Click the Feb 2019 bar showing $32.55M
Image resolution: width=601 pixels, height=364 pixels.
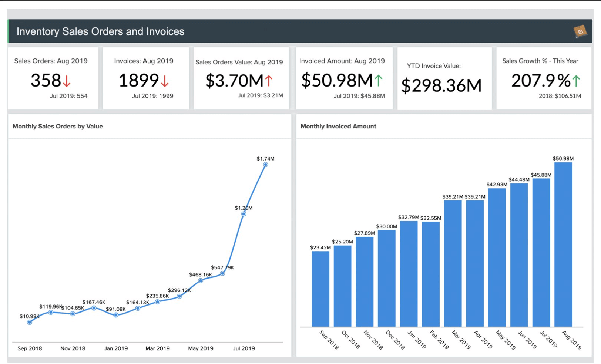pyautogui.click(x=430, y=274)
